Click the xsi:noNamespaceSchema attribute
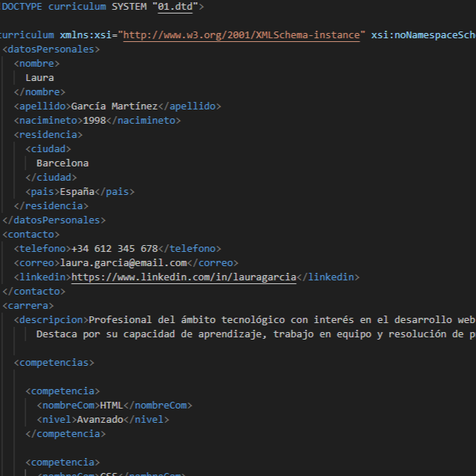 (424, 35)
